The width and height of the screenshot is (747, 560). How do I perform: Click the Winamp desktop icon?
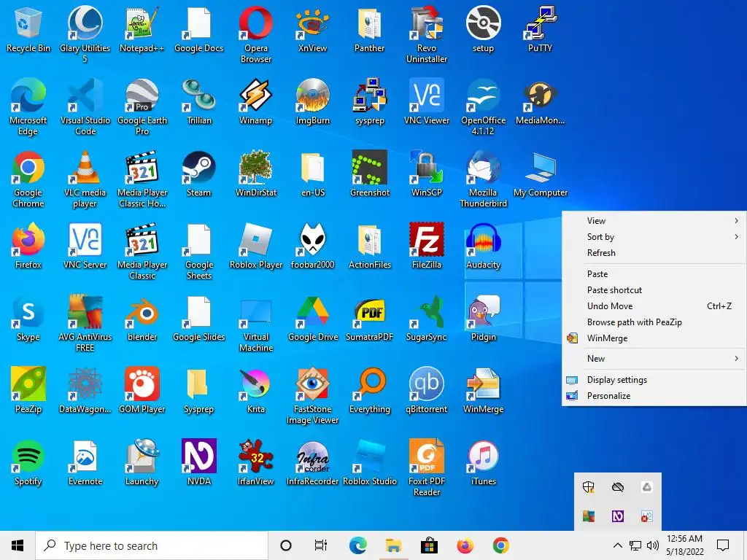pos(256,101)
